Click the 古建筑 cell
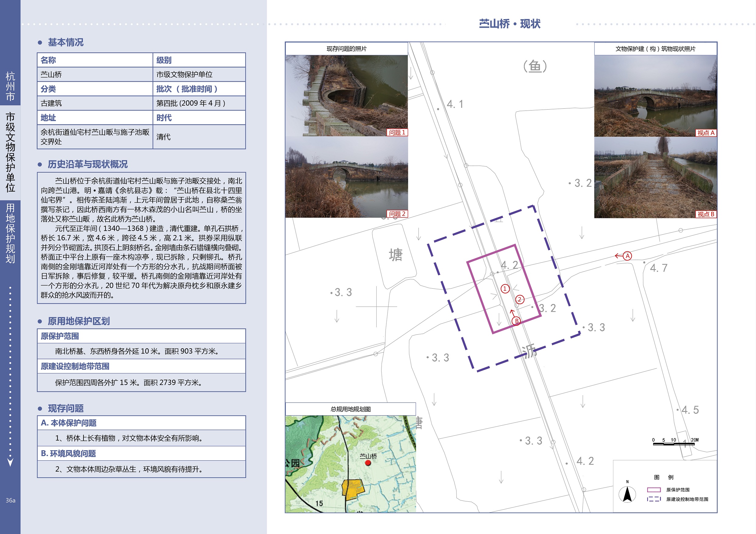The width and height of the screenshot is (756, 534). [x=95, y=103]
